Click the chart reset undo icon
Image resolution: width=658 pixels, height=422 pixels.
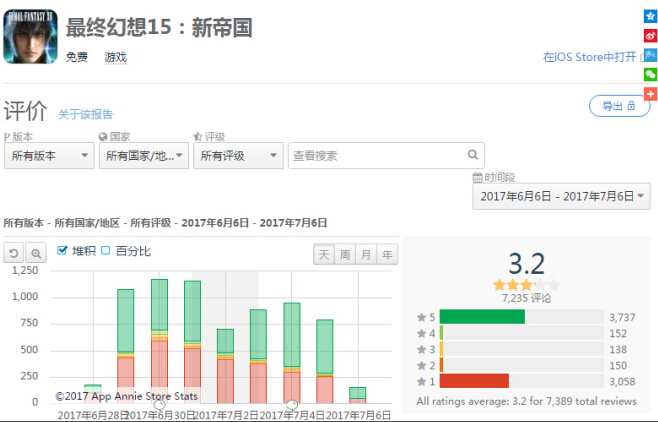point(14,253)
